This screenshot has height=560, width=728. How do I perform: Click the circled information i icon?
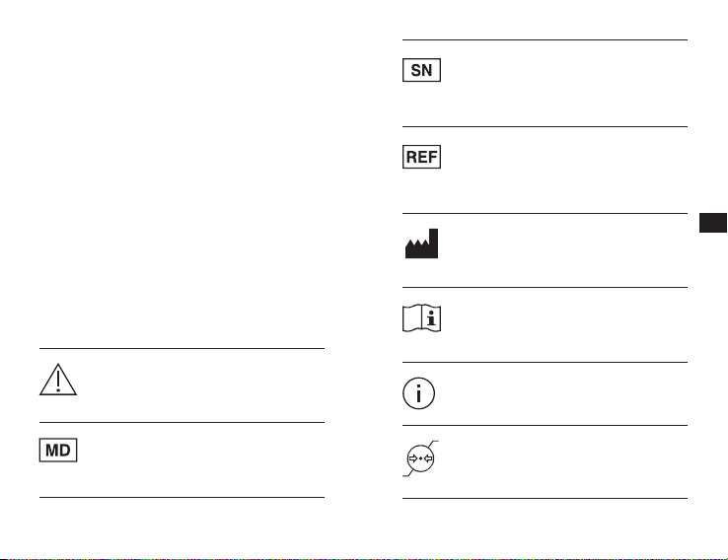419,393
